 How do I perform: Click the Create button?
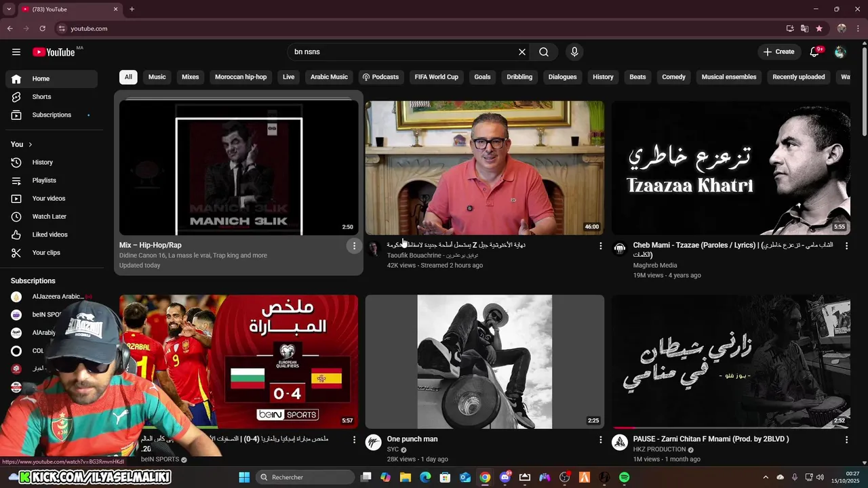778,52
